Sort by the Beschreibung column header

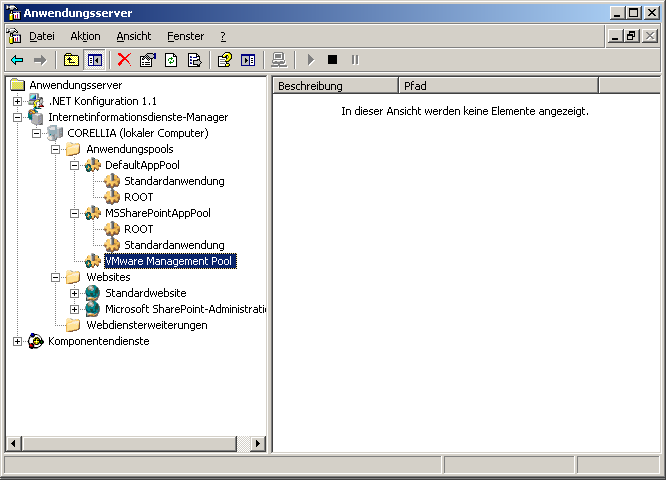pyautogui.click(x=336, y=86)
